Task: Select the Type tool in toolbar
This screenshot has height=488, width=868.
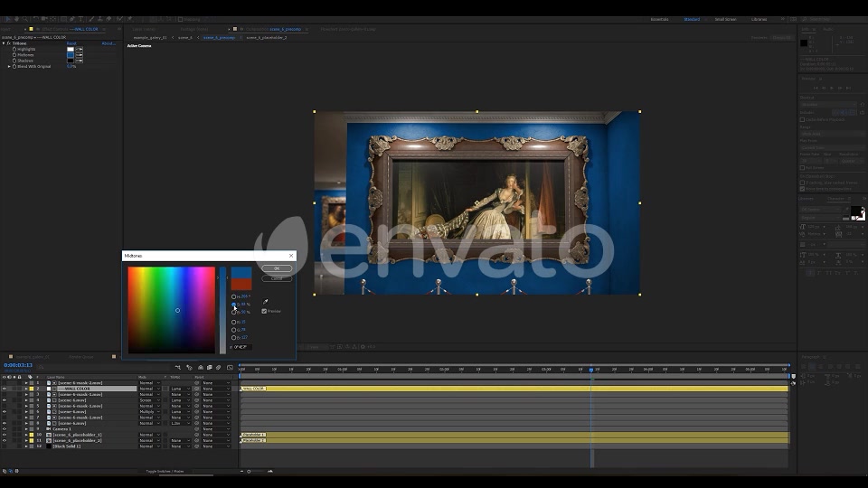Action: tap(80, 19)
